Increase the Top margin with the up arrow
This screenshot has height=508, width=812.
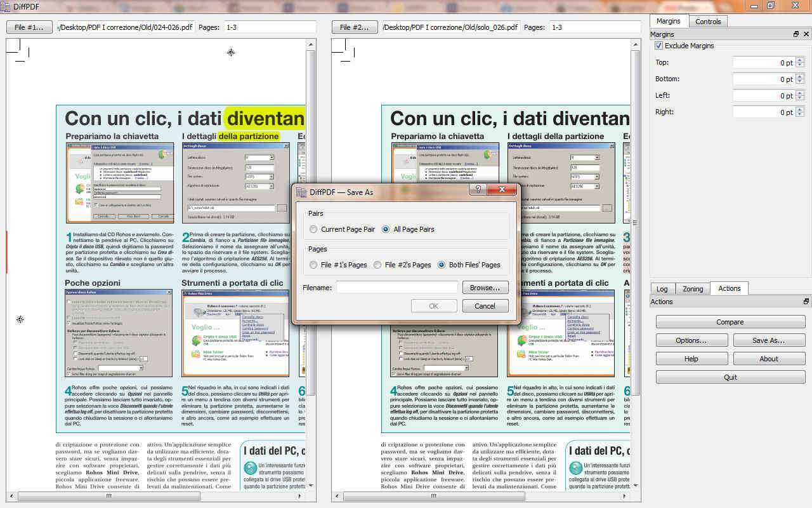(800, 60)
